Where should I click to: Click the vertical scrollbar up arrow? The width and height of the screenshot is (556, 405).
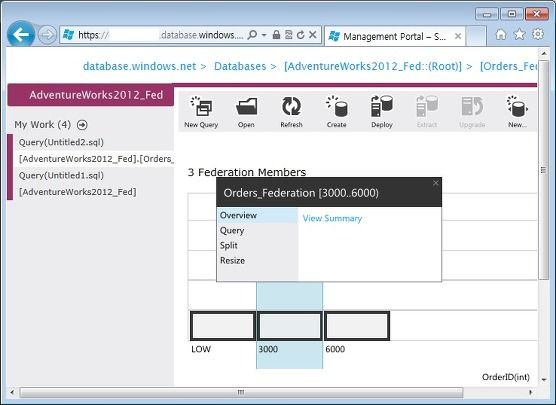pos(544,53)
